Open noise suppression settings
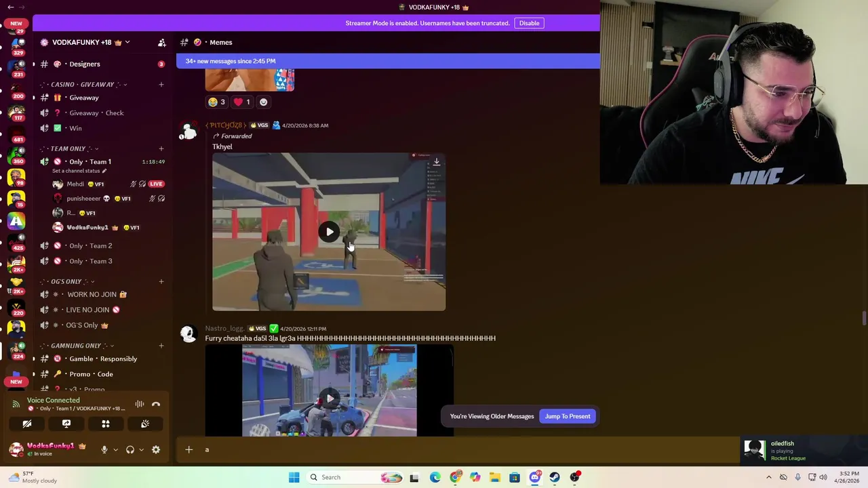The height and width of the screenshot is (488, 868). (x=139, y=404)
